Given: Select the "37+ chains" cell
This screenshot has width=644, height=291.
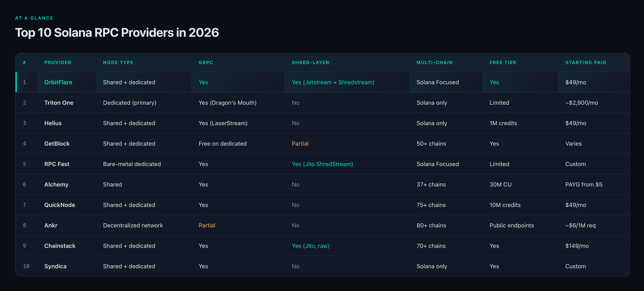Looking at the screenshot, I should tap(431, 185).
